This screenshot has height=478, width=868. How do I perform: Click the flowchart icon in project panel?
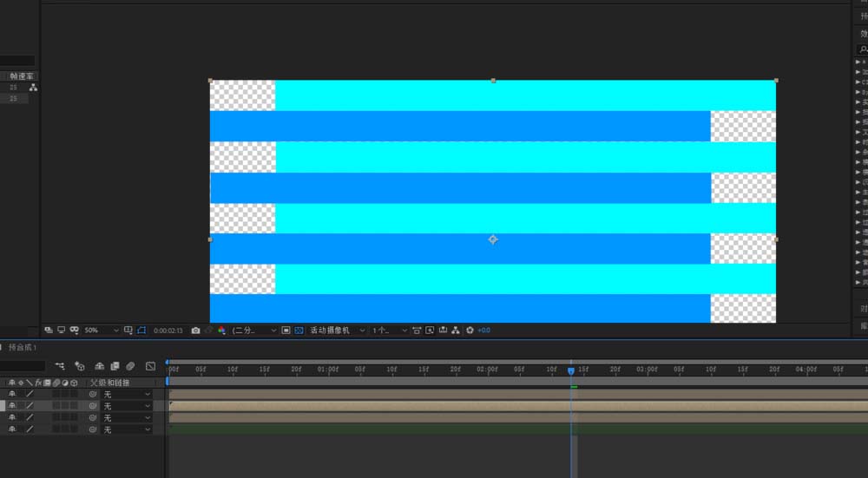33,88
